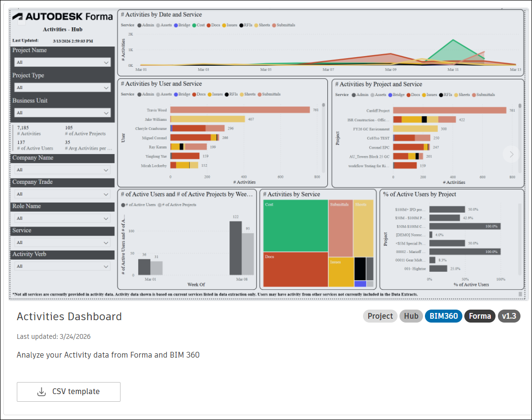
Task: Click the Project tag
Action: pos(380,316)
